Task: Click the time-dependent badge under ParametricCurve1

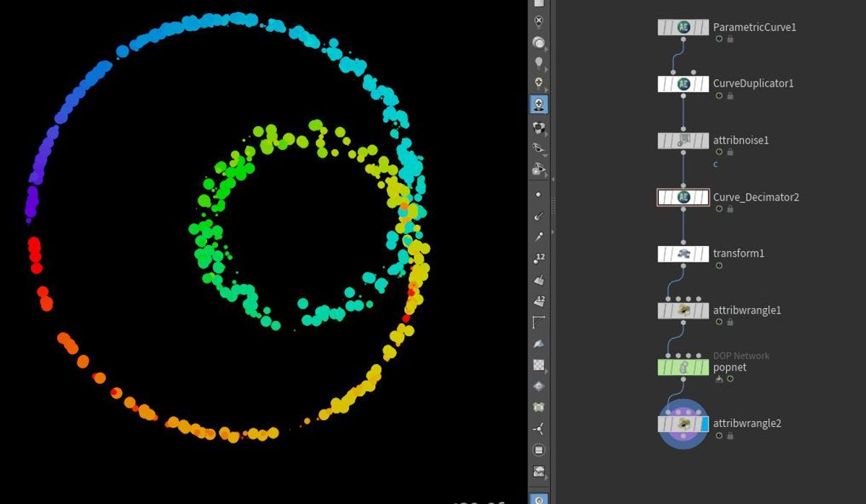Action: point(719,39)
